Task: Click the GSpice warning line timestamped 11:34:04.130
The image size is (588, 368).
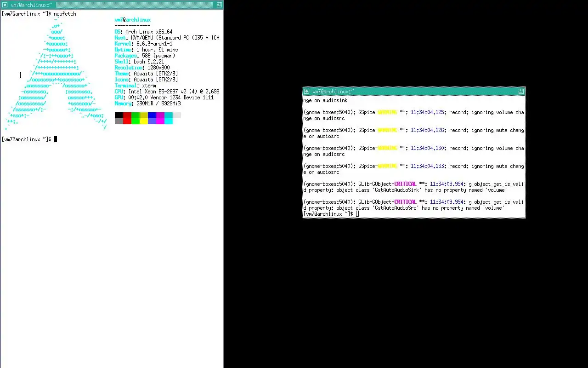Action: (x=413, y=151)
